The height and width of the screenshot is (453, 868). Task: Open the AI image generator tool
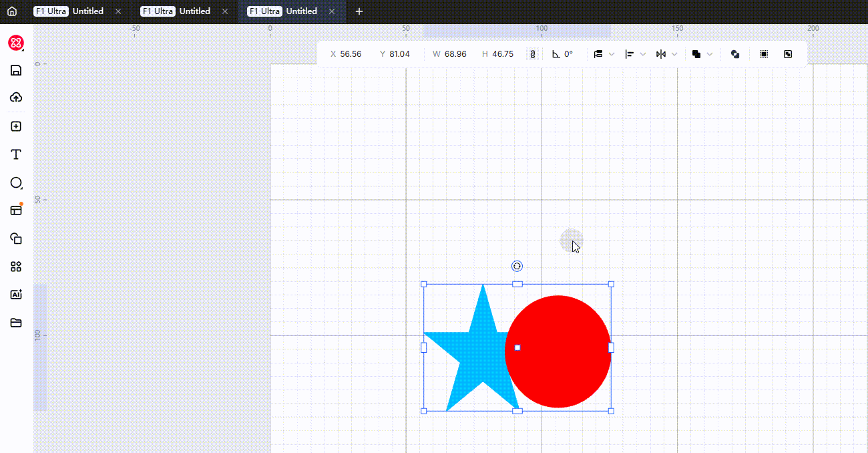[x=16, y=295]
